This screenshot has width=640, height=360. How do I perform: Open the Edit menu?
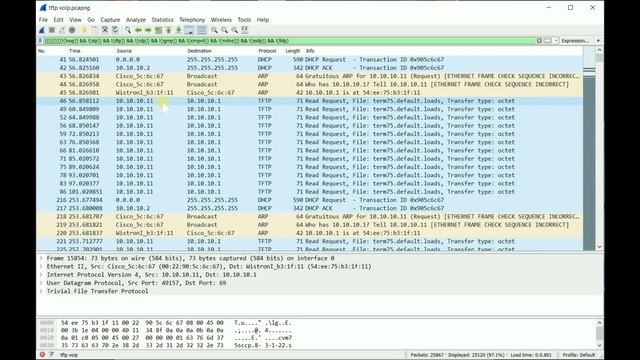point(58,20)
